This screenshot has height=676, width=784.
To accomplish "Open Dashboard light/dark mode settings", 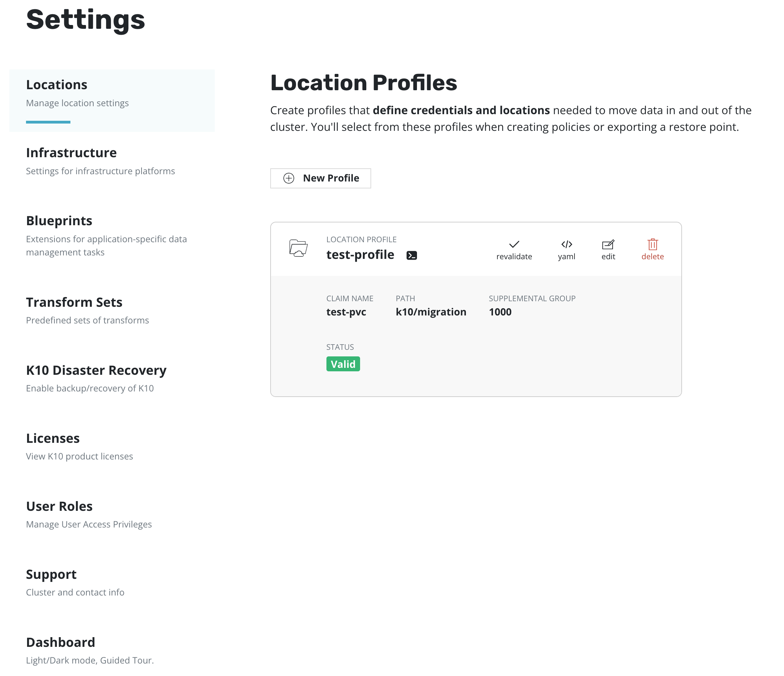I will [x=61, y=642].
